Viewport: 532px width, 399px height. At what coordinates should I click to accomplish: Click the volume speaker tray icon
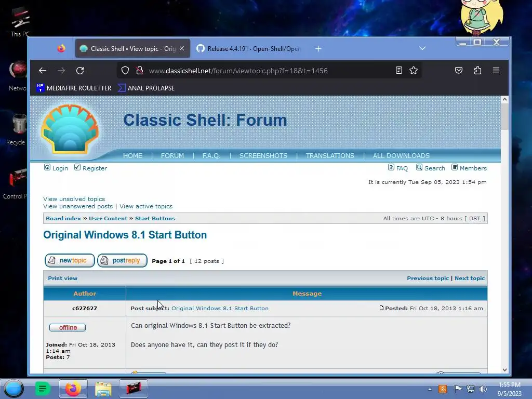click(483, 389)
